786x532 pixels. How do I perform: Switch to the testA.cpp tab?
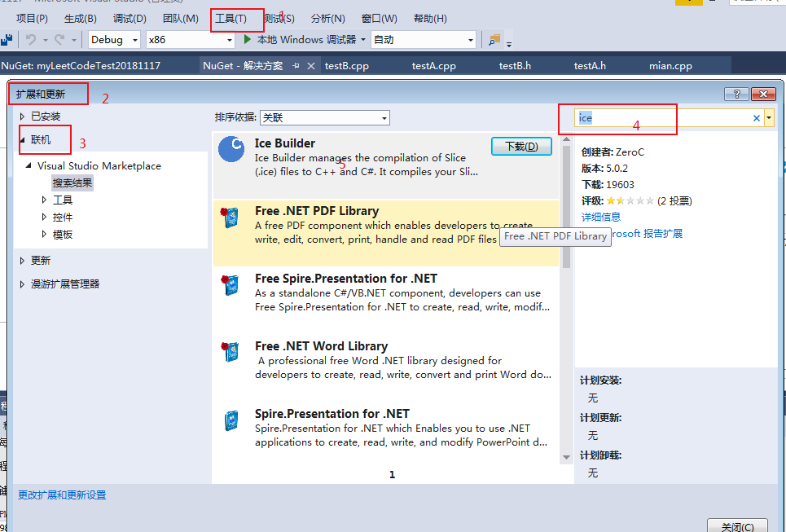click(434, 66)
